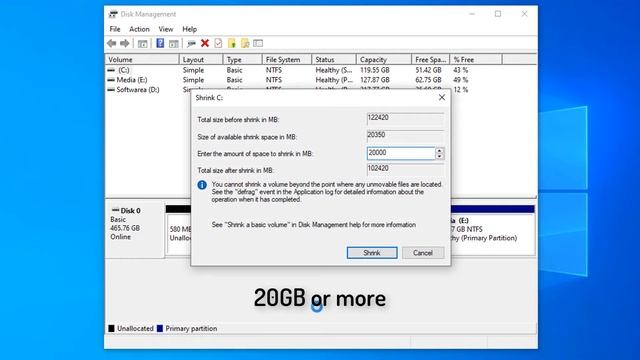Click the Forward arrow in the toolbar
640x360 pixels.
coord(124,43)
